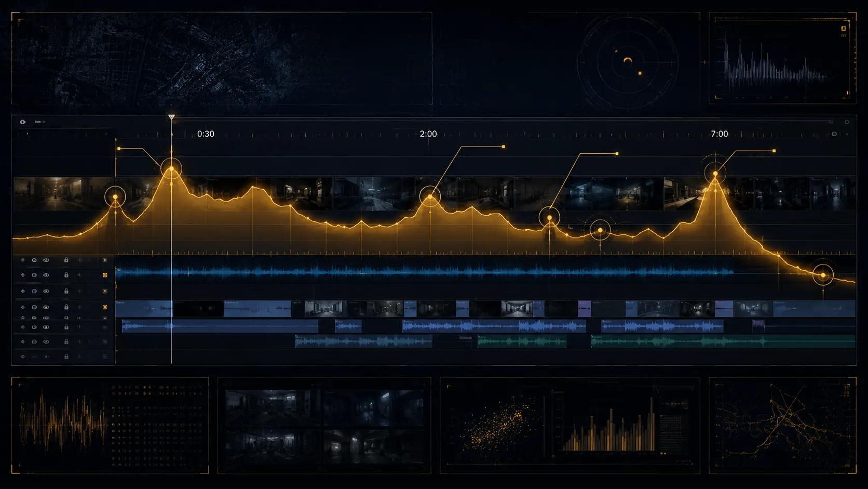Viewport: 868px width, 489px height.
Task: Lock the bright blue waveform track
Action: pyautogui.click(x=66, y=275)
